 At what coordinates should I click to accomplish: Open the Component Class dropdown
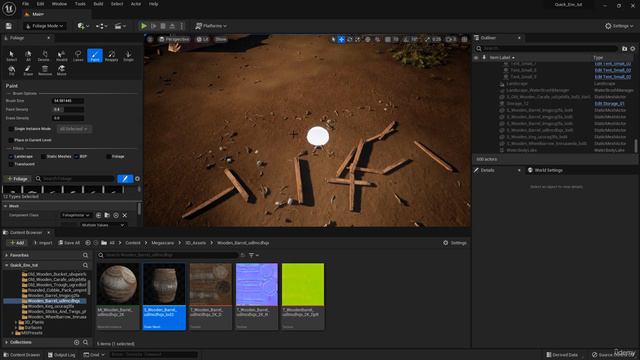click(x=76, y=215)
